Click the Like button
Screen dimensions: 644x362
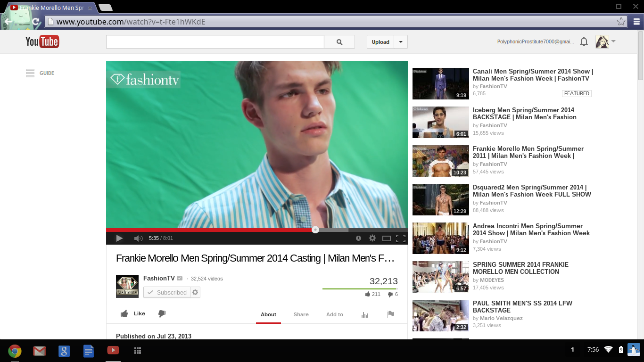coord(133,313)
